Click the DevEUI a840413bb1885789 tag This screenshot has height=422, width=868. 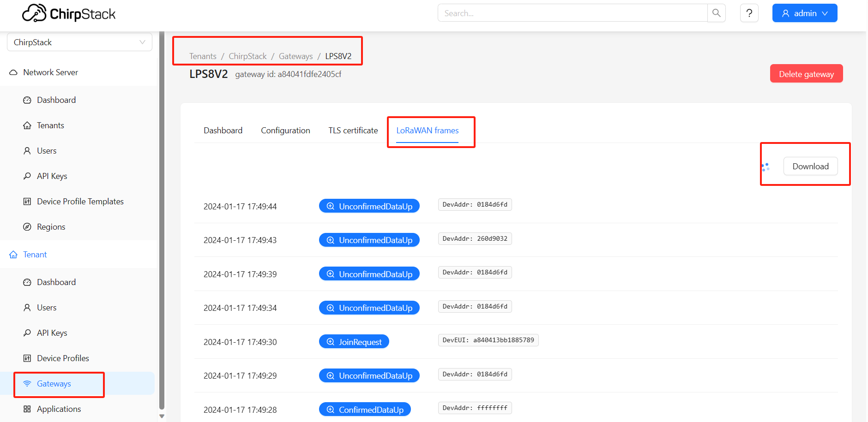point(488,340)
